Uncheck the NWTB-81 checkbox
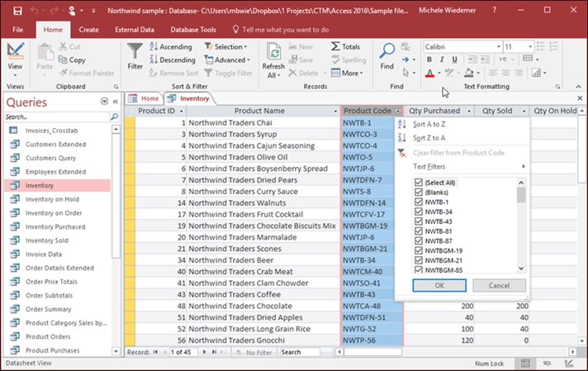Viewport: 588px width, 371px height. 419,231
